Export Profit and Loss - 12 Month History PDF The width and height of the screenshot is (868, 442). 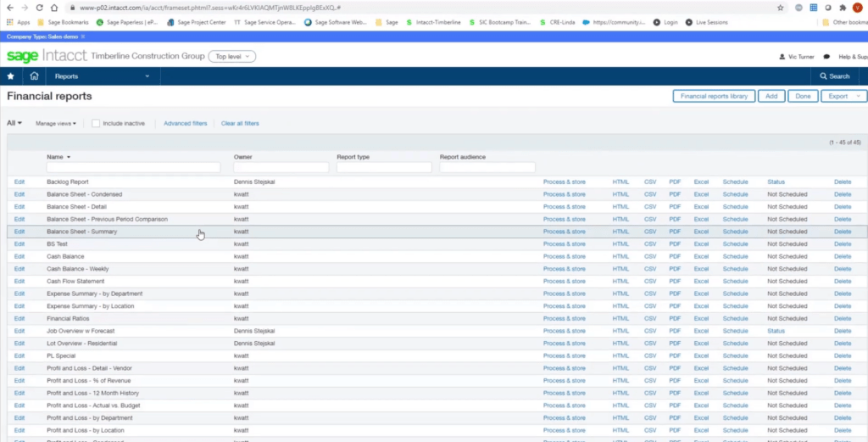coord(675,394)
